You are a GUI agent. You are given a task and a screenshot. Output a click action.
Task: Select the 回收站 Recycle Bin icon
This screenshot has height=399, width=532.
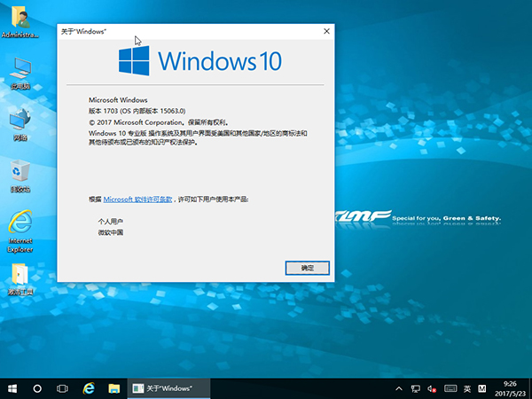[x=20, y=174]
